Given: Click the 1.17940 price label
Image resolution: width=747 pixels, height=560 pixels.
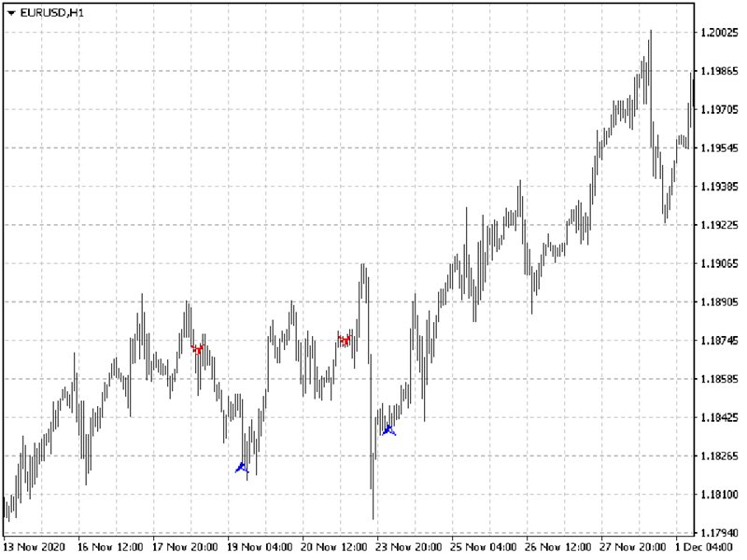Looking at the screenshot, I should 719,532.
